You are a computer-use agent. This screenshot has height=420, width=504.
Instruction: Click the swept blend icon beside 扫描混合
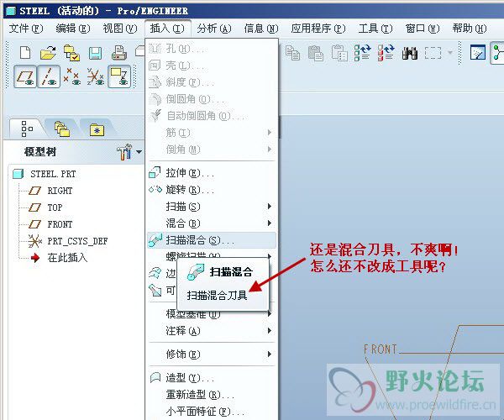point(156,239)
